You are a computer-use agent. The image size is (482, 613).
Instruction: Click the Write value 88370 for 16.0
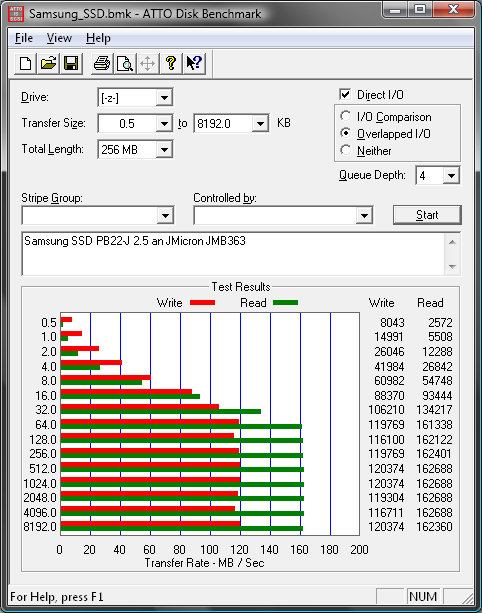[x=389, y=396]
